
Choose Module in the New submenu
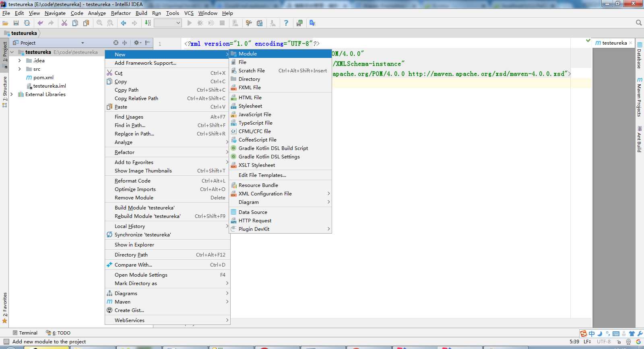[x=280, y=53]
